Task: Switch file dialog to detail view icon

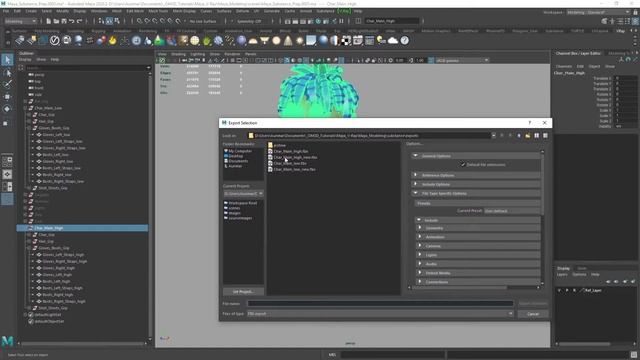Action: pyautogui.click(x=545, y=136)
